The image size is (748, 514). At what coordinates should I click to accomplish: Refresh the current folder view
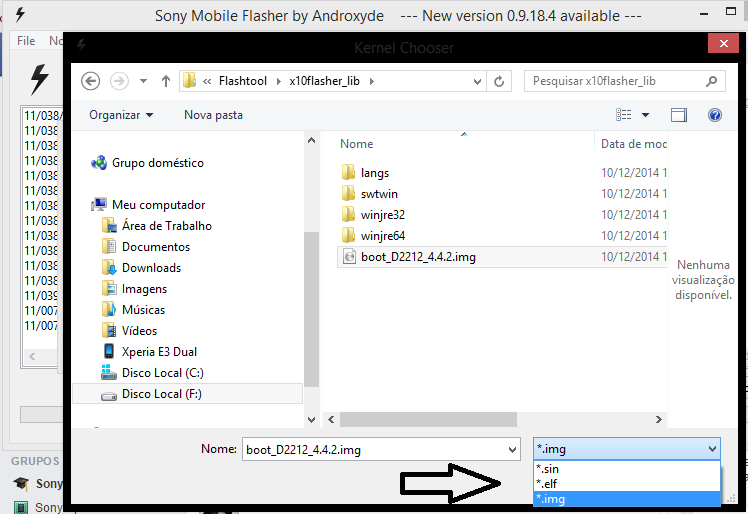tap(499, 82)
